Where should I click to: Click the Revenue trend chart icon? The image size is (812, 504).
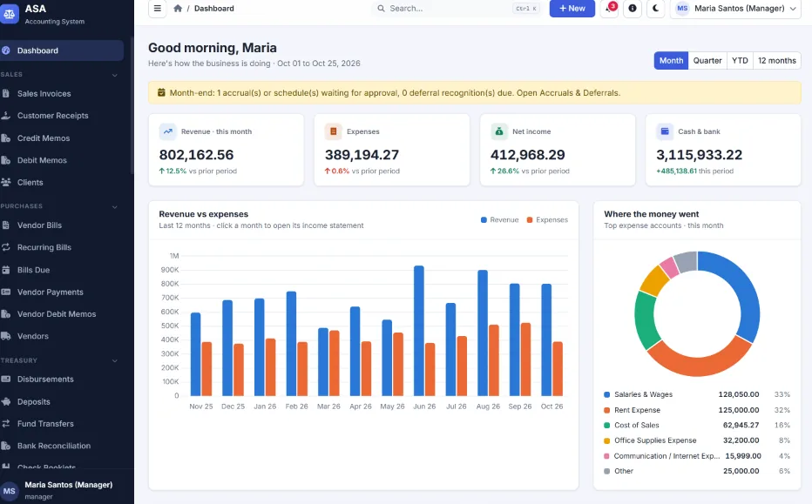pos(168,131)
